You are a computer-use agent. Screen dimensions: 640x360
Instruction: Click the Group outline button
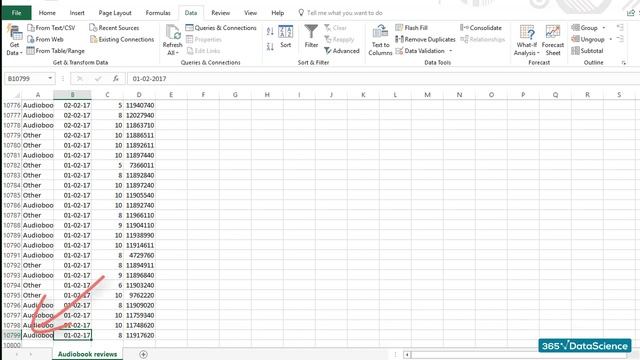pos(584,28)
